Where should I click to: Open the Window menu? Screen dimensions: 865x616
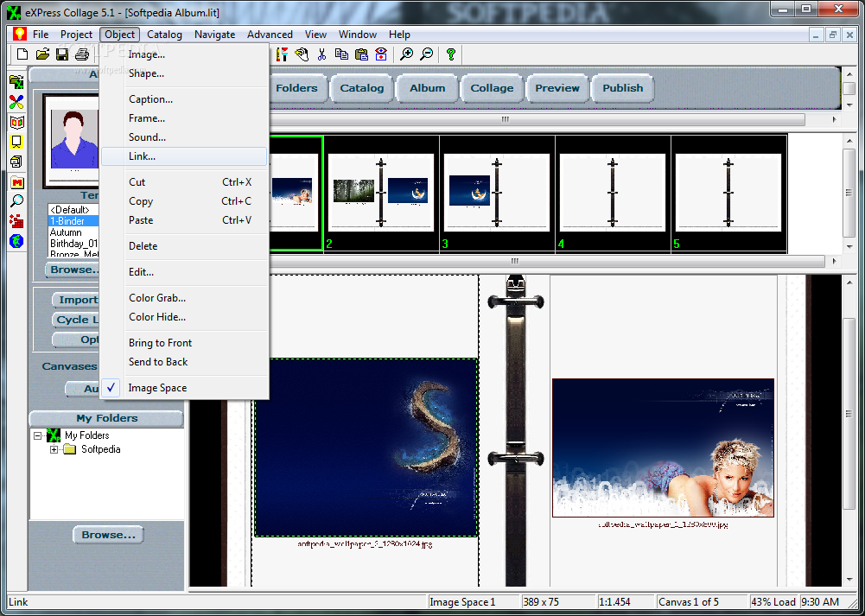click(358, 35)
